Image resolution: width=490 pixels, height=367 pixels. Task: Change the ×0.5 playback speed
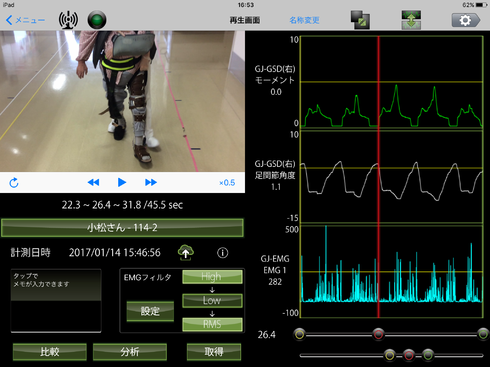(x=227, y=183)
